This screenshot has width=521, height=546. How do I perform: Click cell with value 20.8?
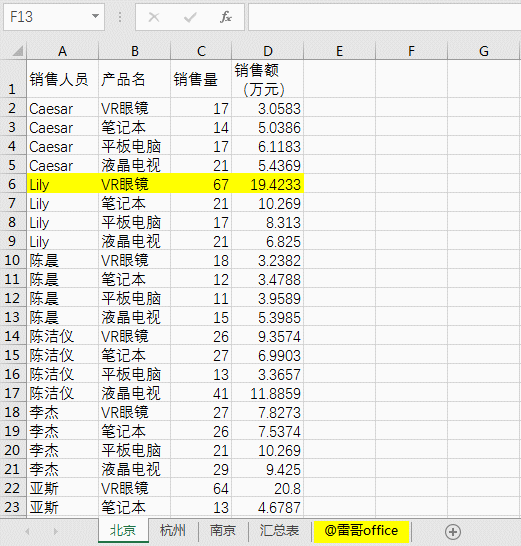(x=268, y=488)
